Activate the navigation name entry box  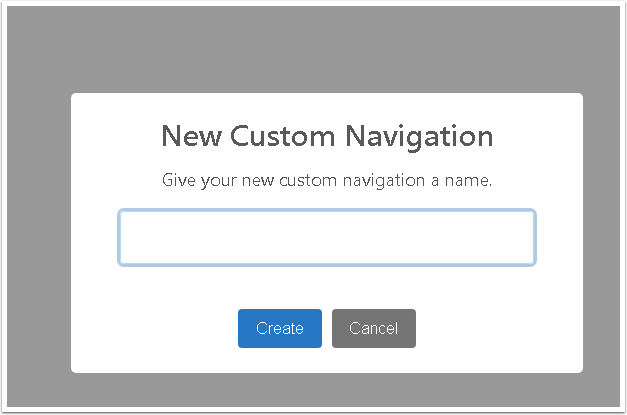[326, 238]
